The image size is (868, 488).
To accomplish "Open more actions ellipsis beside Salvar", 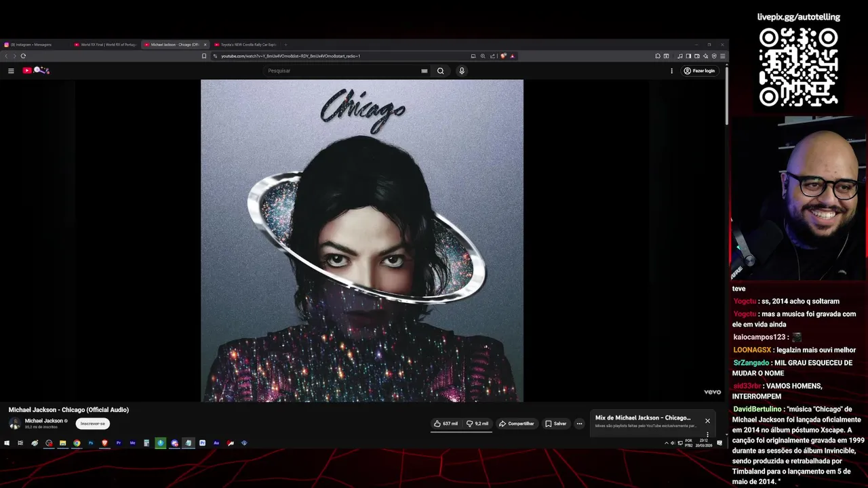I will [x=579, y=424].
